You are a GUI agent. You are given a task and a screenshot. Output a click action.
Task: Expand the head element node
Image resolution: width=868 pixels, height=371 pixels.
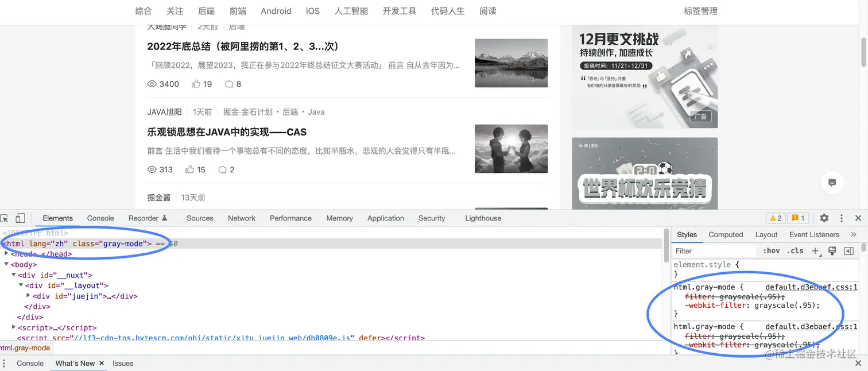pyautogui.click(x=7, y=253)
